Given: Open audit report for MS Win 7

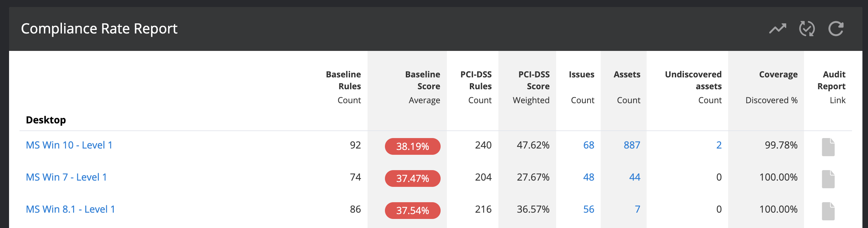Looking at the screenshot, I should pyautogui.click(x=828, y=179).
